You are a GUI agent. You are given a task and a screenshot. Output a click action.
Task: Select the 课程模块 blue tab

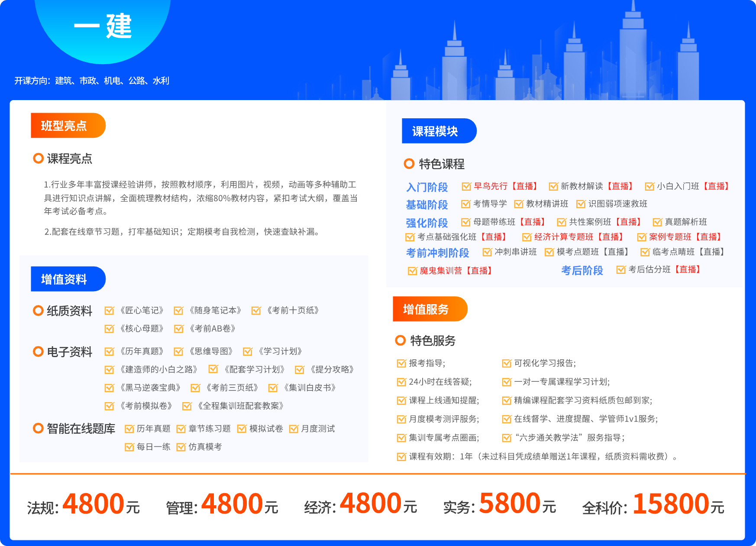coord(439,131)
